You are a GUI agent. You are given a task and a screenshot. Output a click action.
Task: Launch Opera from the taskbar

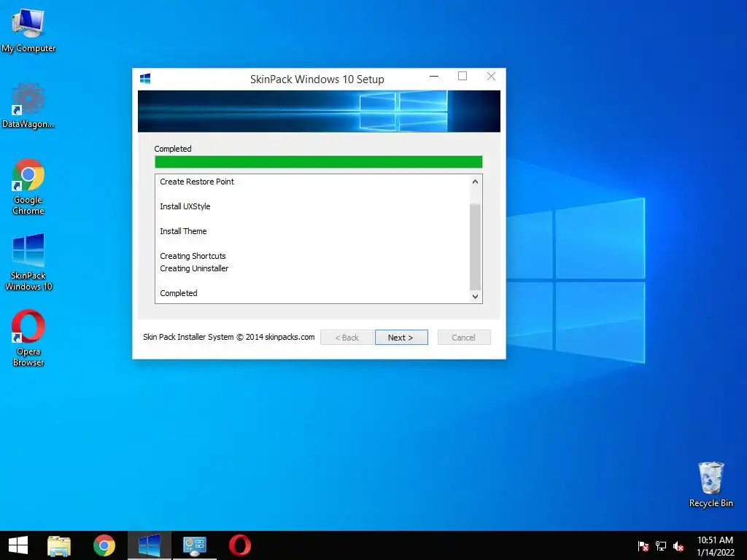239,545
